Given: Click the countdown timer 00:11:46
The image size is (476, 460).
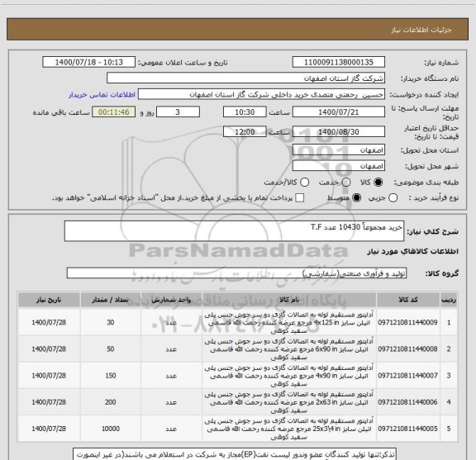Looking at the screenshot, I should click(x=114, y=112).
